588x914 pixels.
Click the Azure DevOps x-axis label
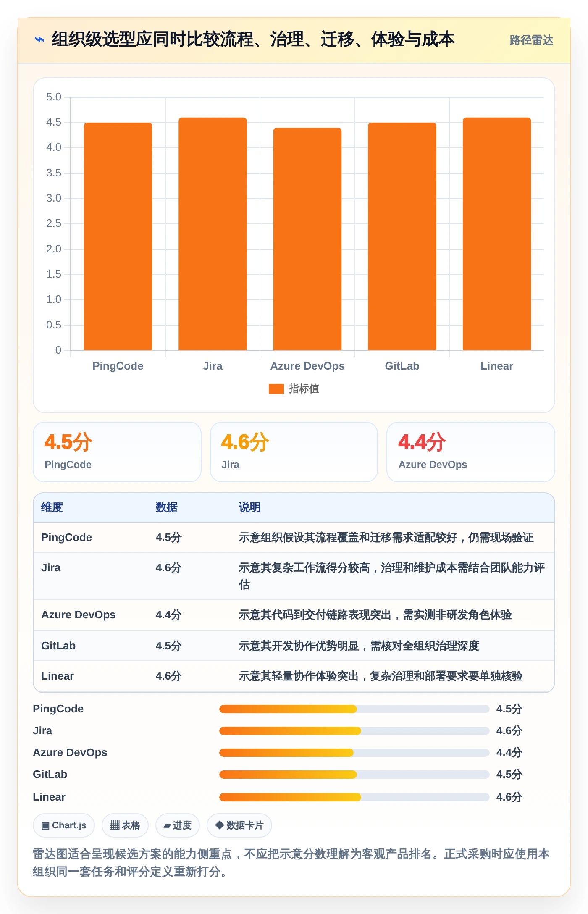[307, 366]
